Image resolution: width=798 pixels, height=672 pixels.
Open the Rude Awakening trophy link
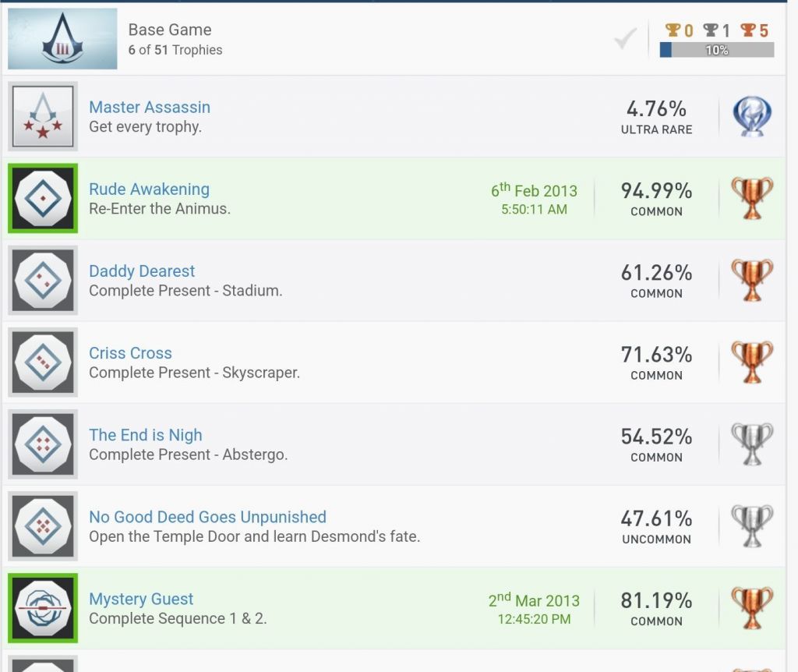[149, 189]
